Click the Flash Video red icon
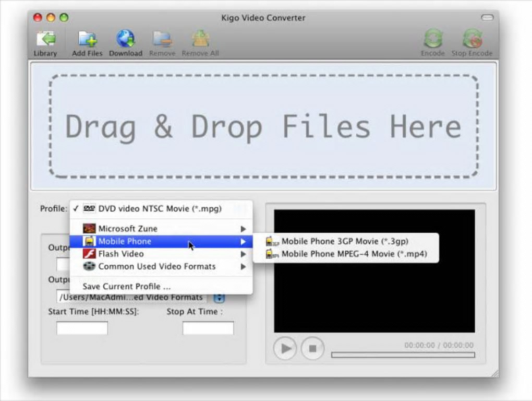Screen dimensions: 532x401 [89, 254]
